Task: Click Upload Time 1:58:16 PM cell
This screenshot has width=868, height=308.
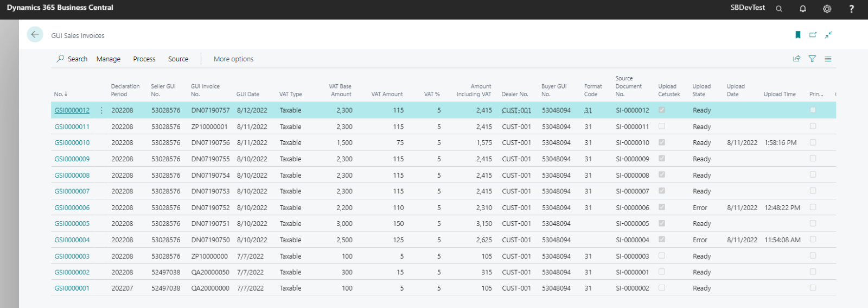Action: pyautogui.click(x=781, y=143)
